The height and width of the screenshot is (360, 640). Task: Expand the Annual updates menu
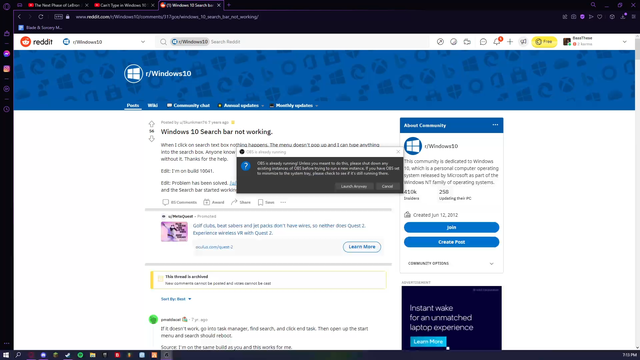(x=240, y=105)
